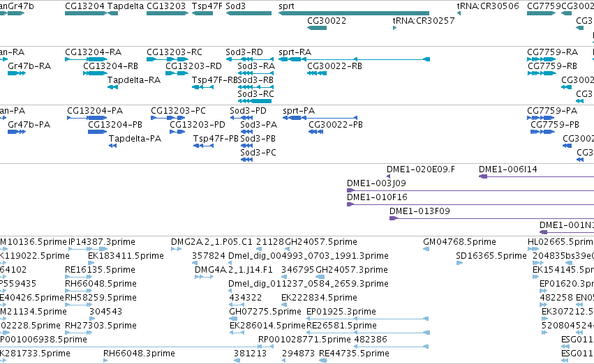Viewport: 594px width, 364px height.
Task: Select the Sod3 gene bar glyph
Action: tap(249, 13)
